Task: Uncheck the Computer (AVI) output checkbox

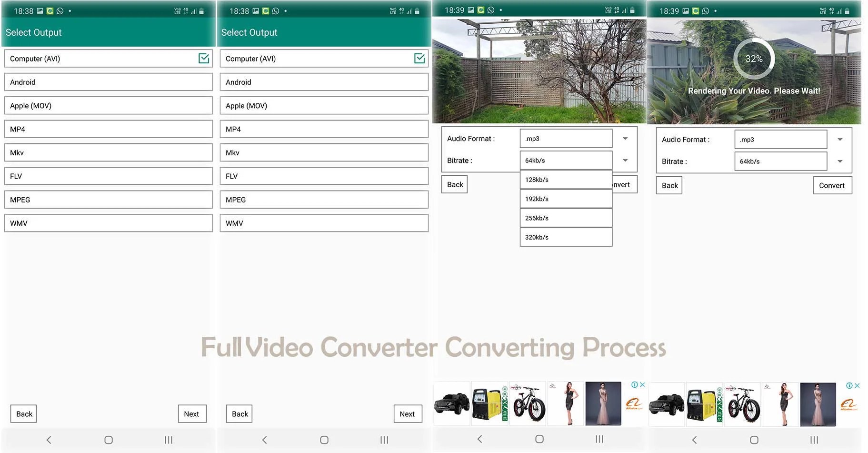Action: [204, 58]
